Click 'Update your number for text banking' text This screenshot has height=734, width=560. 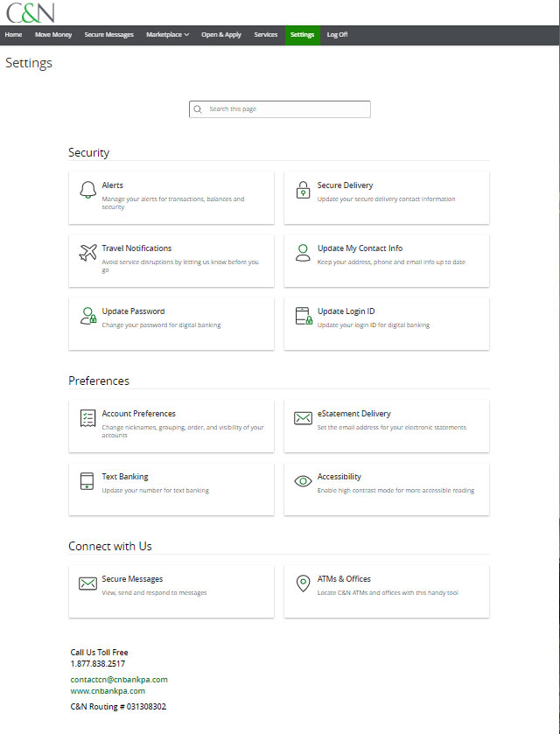coord(156,491)
